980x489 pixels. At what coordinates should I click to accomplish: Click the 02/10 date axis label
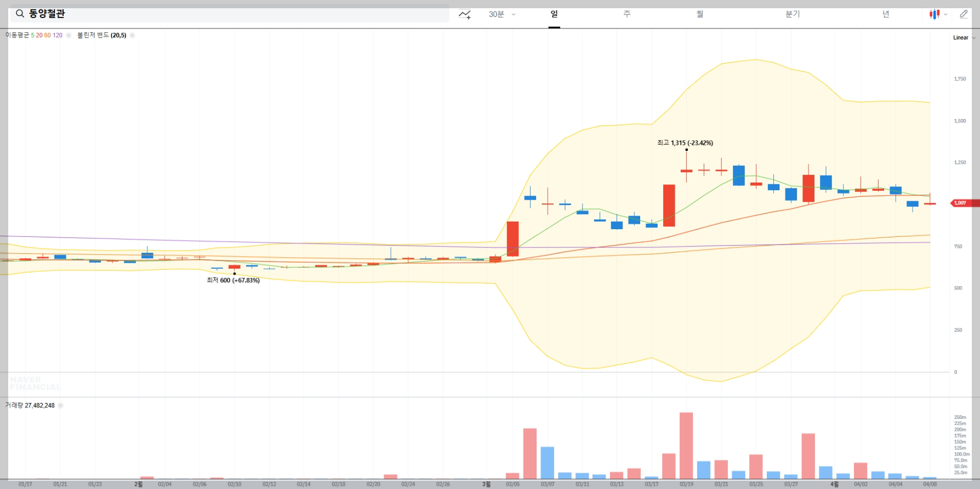[234, 484]
